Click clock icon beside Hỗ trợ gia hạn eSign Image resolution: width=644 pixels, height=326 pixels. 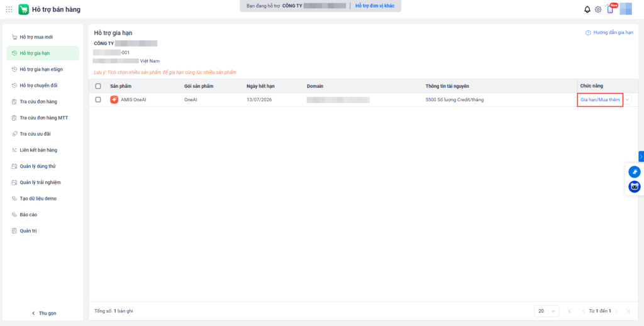(14, 69)
